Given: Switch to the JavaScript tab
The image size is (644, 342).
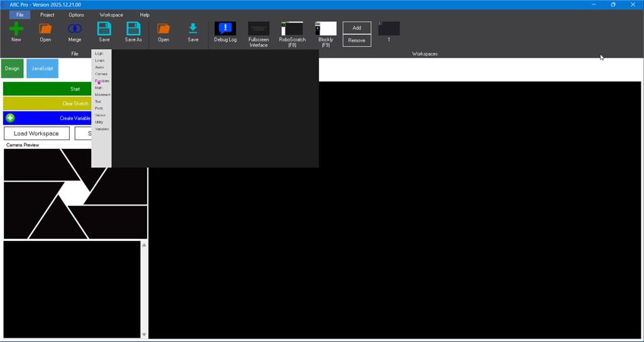Looking at the screenshot, I should click(x=42, y=69).
